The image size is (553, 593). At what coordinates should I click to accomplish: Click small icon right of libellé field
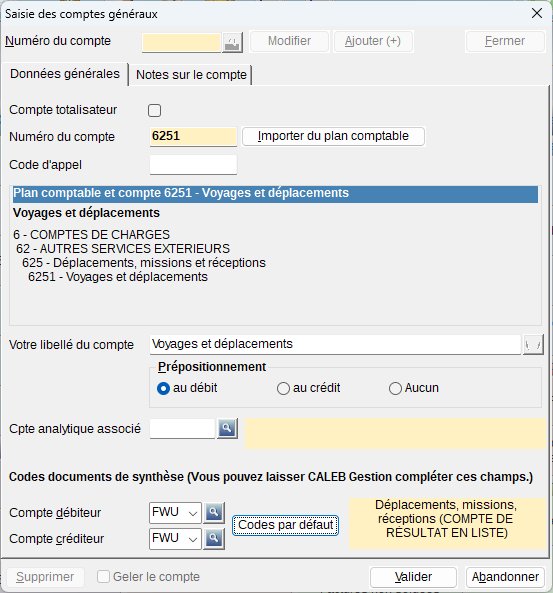[533, 345]
